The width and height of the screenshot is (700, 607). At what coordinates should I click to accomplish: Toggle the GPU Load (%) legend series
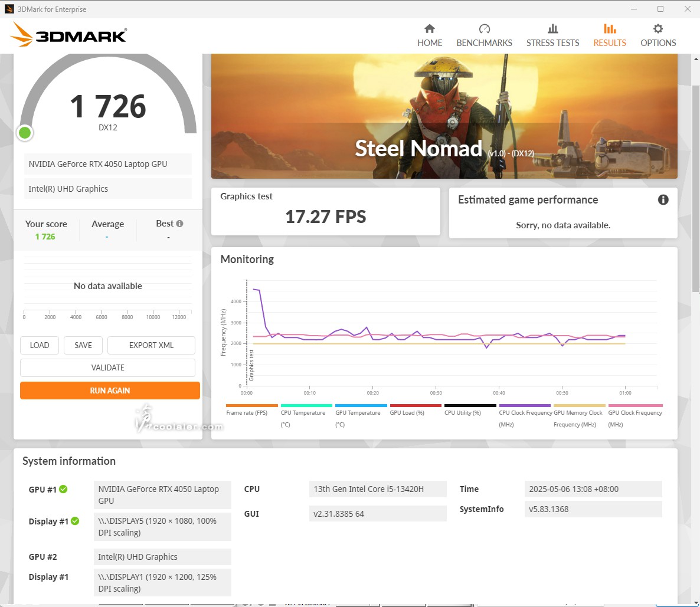point(415,411)
